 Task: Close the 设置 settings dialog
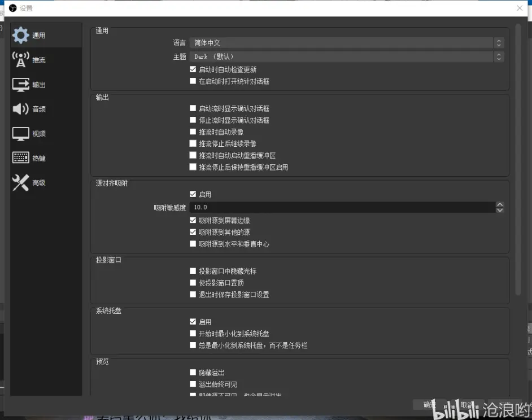click(x=520, y=8)
